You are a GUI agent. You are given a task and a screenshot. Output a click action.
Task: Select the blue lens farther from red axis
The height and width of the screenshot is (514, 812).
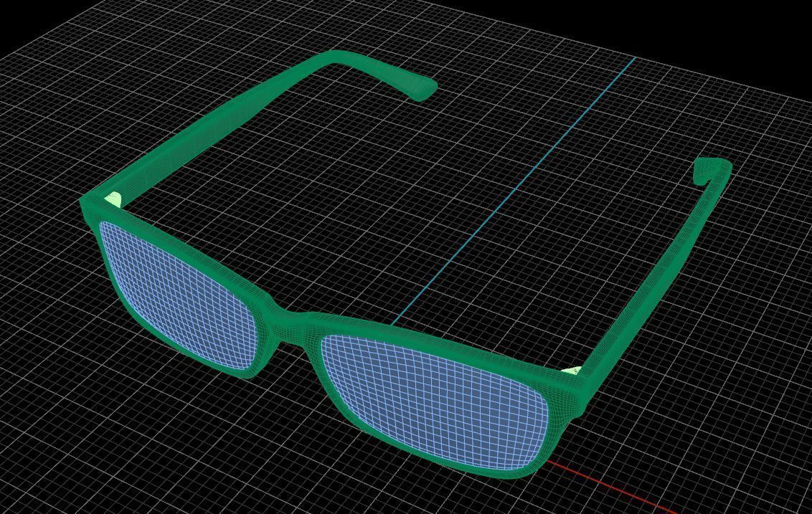click(x=179, y=295)
